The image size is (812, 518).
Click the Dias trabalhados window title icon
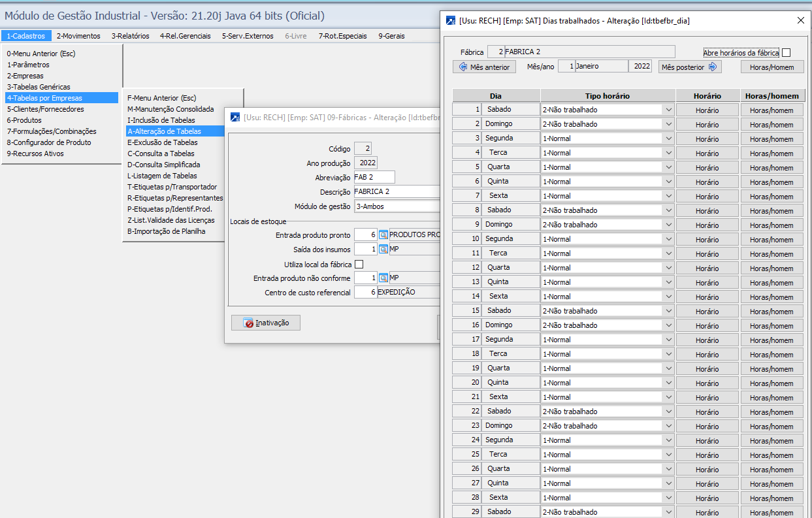pyautogui.click(x=450, y=21)
